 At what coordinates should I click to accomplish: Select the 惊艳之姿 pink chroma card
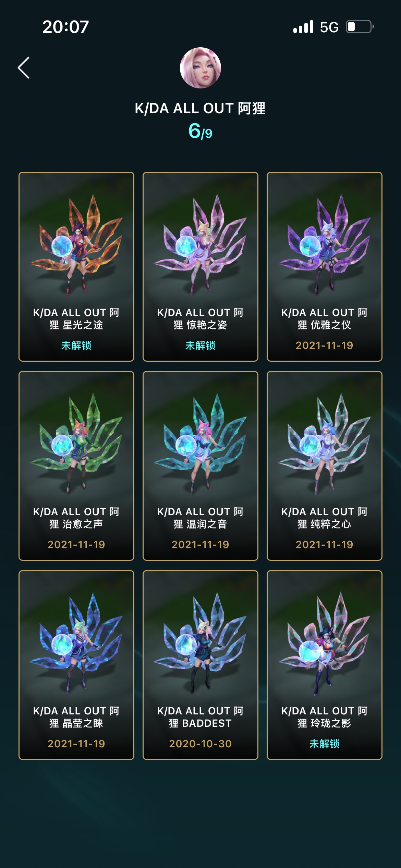point(200,267)
